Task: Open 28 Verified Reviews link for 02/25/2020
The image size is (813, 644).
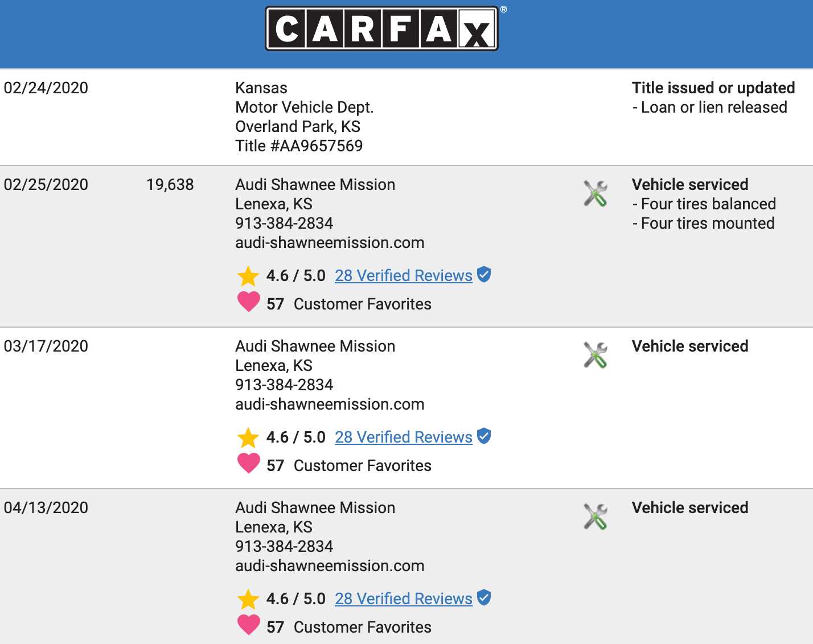Action: click(403, 276)
